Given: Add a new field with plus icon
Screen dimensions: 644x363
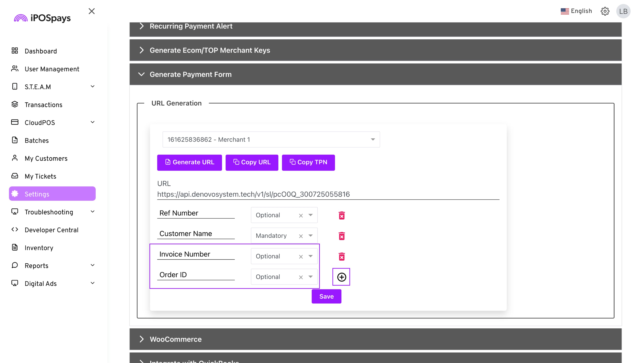Looking at the screenshot, I should point(341,277).
